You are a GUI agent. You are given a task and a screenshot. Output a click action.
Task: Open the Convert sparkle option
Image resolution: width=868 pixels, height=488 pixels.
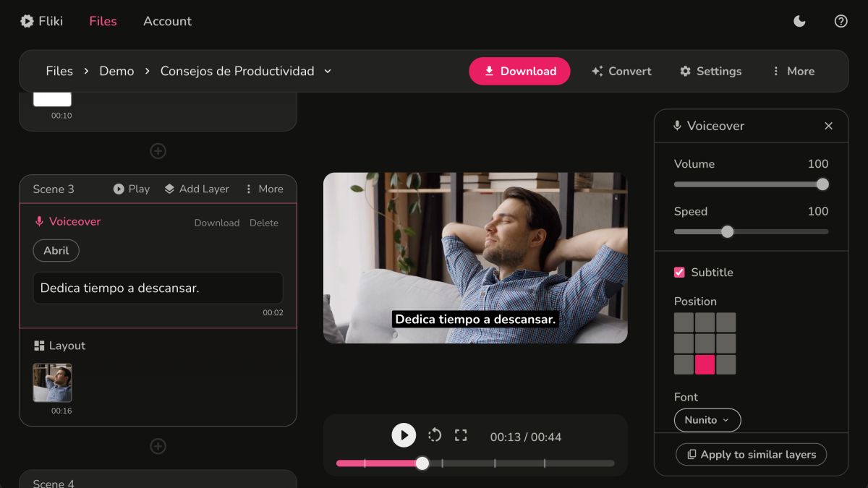pyautogui.click(x=621, y=71)
